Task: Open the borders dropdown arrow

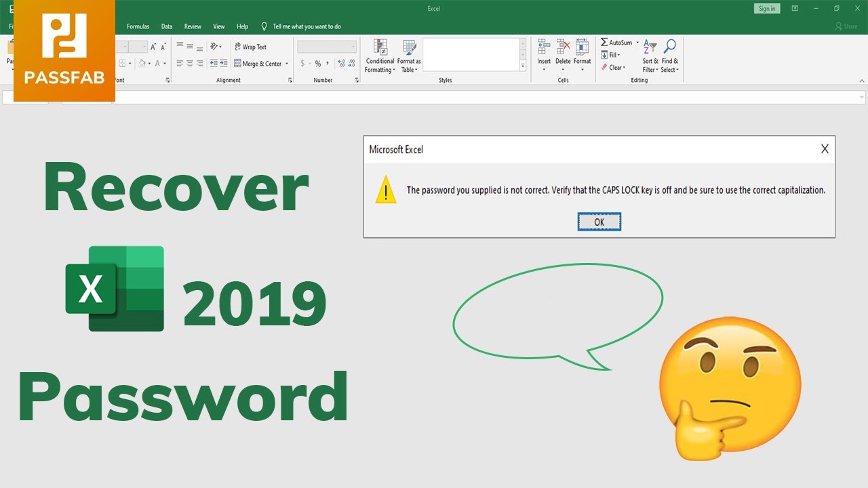Action: pyautogui.click(x=130, y=63)
